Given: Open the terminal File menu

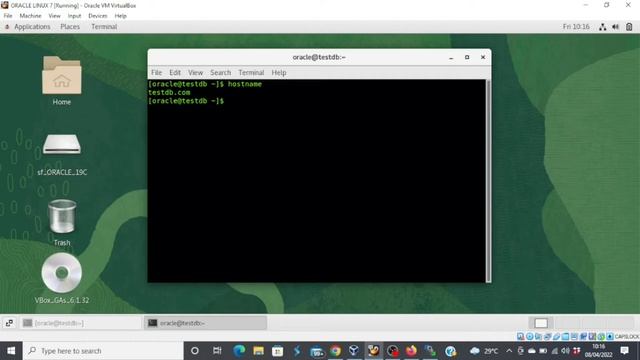Looking at the screenshot, I should [156, 73].
